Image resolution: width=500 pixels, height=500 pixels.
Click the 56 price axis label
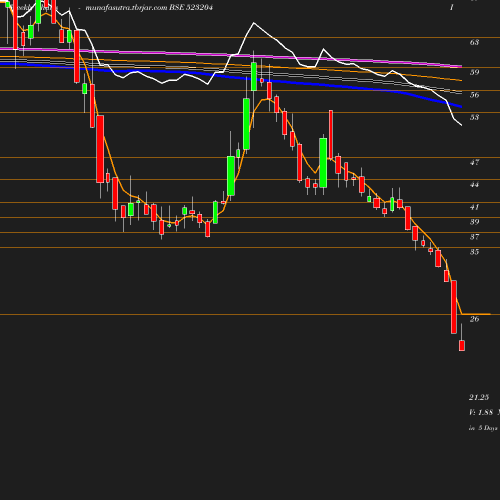(x=474, y=95)
